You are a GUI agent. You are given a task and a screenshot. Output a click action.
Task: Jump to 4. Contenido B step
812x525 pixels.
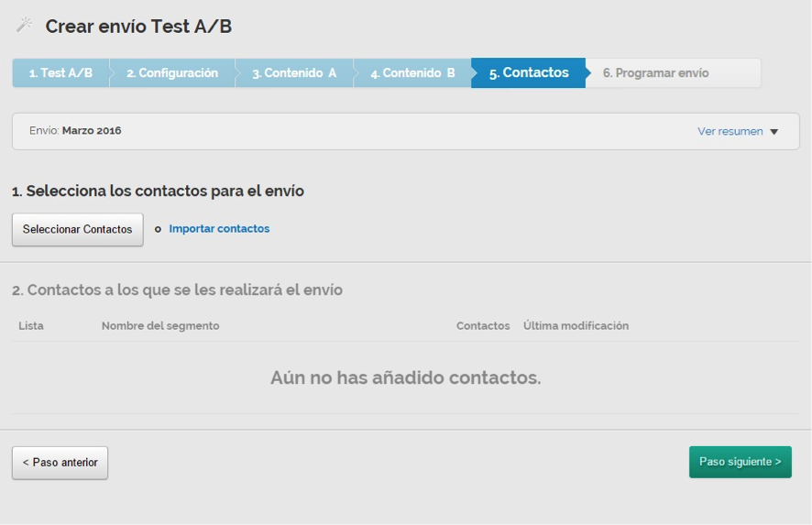pyautogui.click(x=412, y=73)
